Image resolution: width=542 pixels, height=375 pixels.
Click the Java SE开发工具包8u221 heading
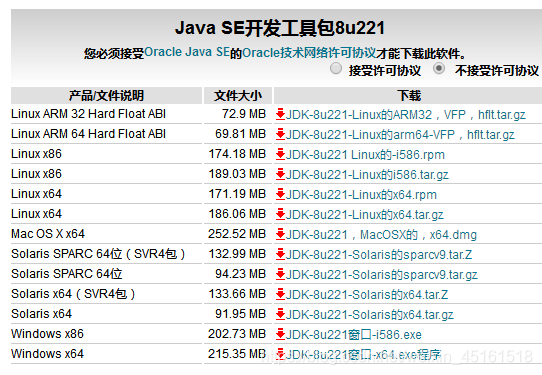point(280,28)
